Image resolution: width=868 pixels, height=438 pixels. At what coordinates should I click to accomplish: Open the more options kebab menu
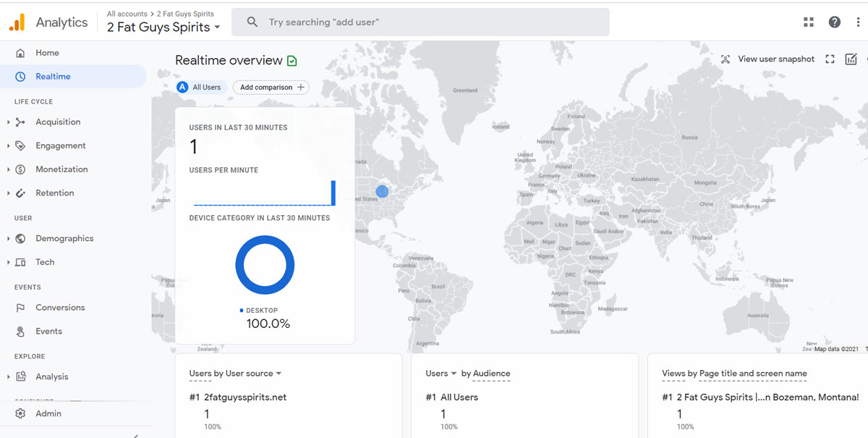(859, 22)
